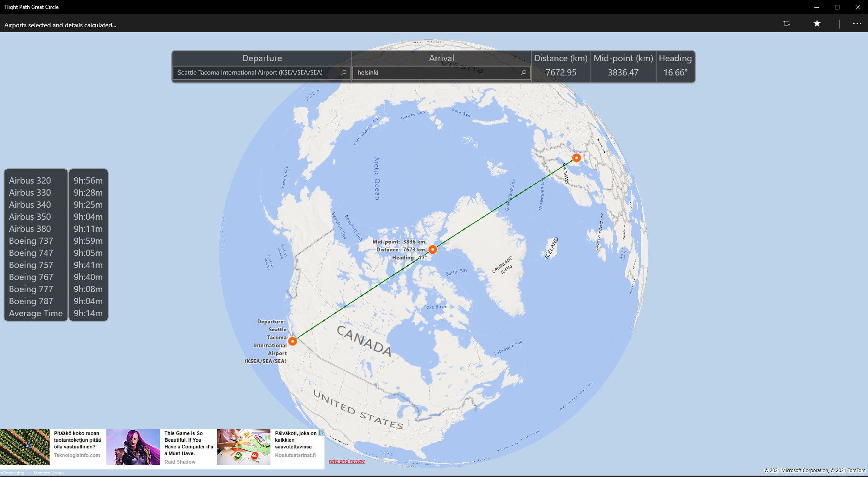Click the 9h:59m flight time for Boeing 737
868x477 pixels.
tap(88, 241)
